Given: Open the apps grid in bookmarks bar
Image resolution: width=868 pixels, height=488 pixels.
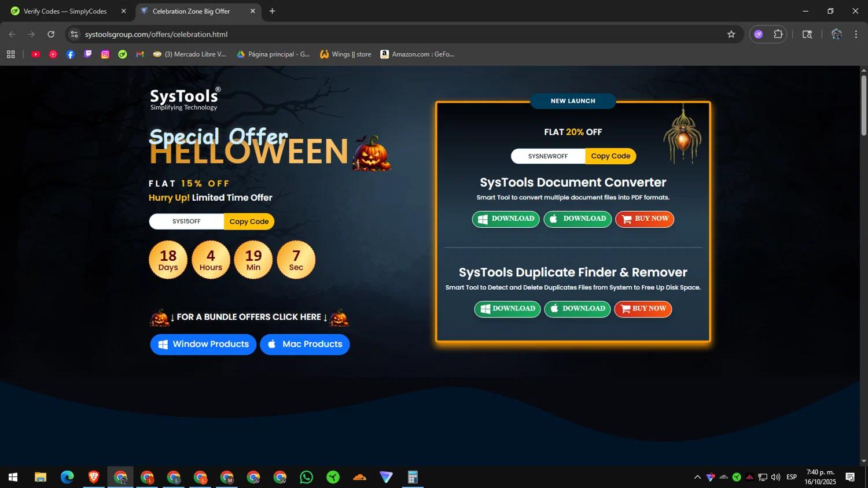Looking at the screenshot, I should [10, 54].
